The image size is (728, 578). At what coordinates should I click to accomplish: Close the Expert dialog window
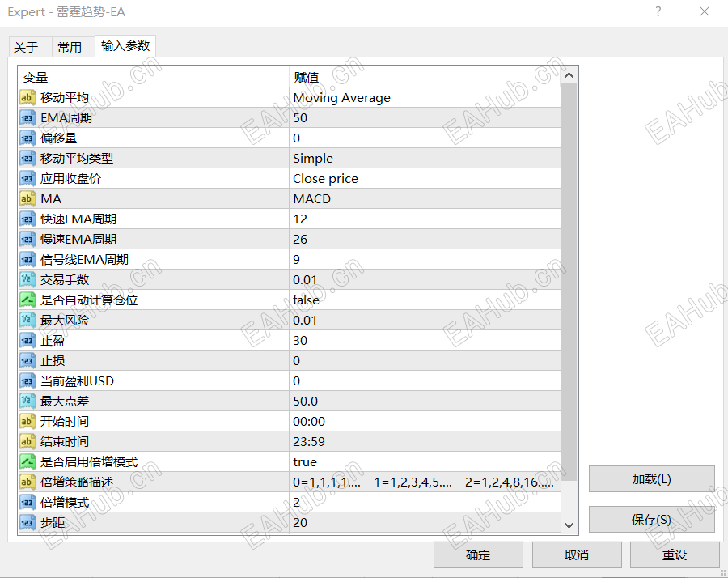click(705, 11)
